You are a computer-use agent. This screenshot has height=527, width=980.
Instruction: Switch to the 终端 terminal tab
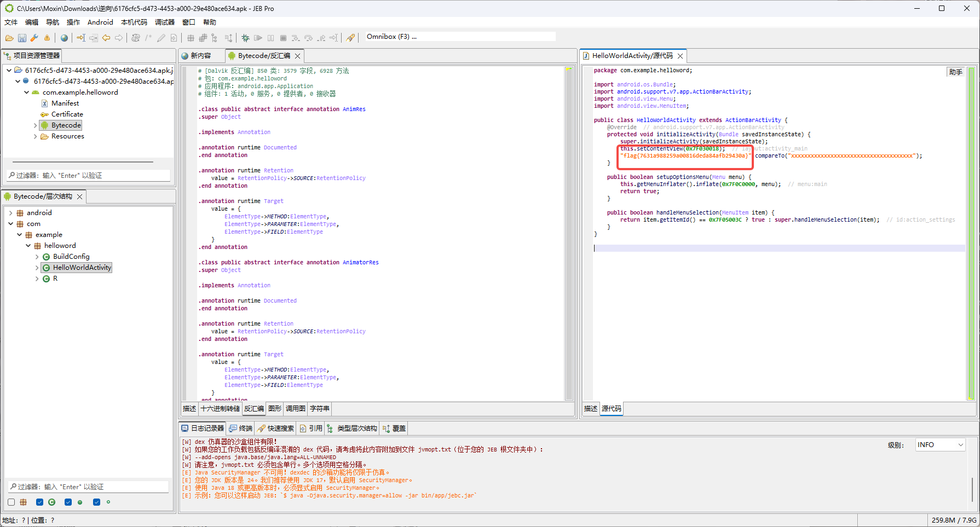pos(241,428)
